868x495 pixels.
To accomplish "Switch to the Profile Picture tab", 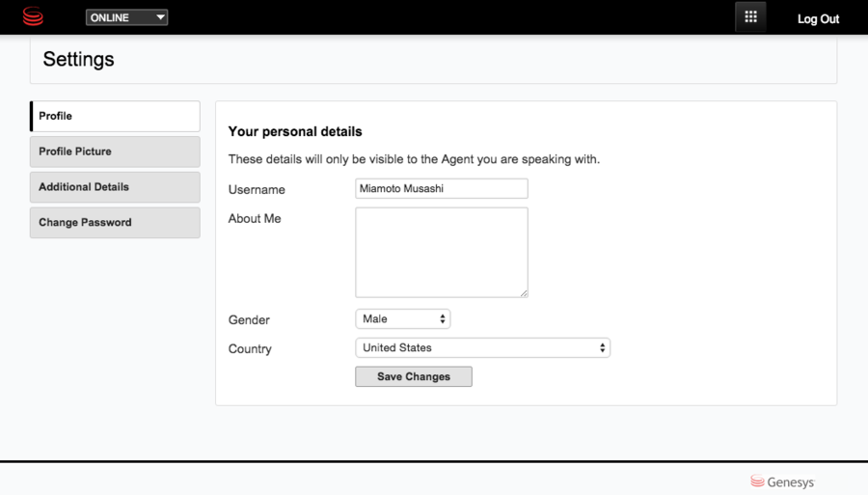I will pyautogui.click(x=115, y=151).
